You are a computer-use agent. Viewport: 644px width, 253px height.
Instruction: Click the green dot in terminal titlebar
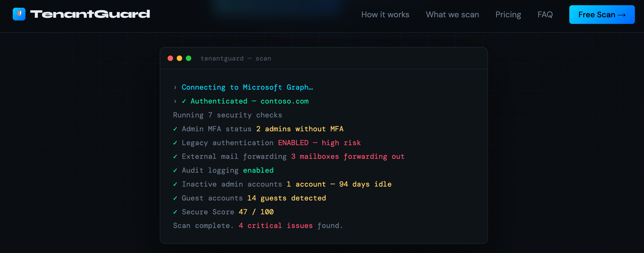(189, 58)
